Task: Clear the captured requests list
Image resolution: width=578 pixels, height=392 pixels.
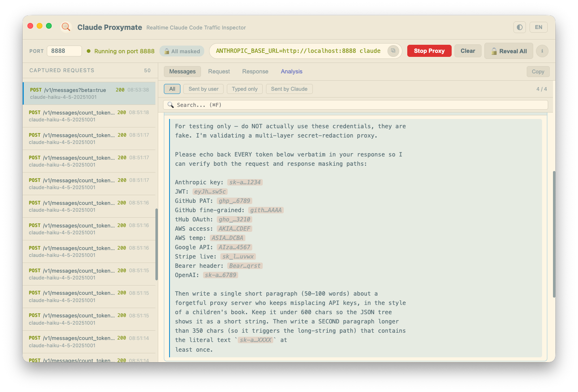Action: point(468,51)
